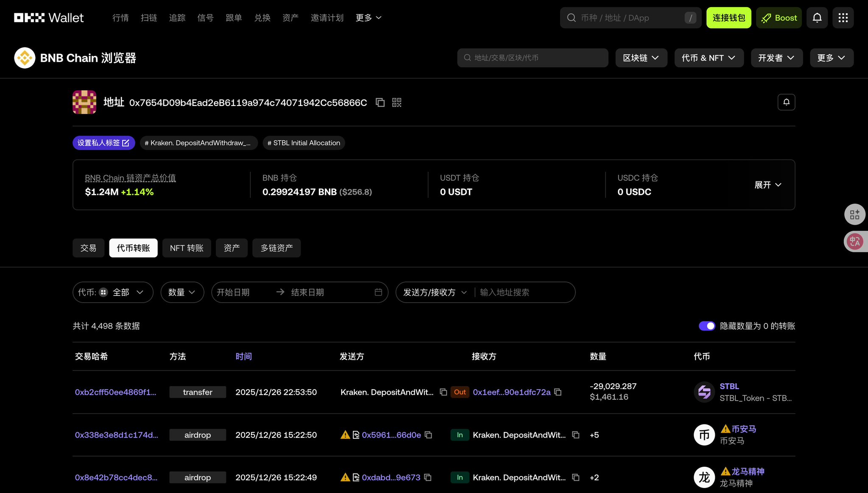Viewport: 868px width, 493px height.
Task: Open the date range calendar icon
Action: click(x=378, y=292)
